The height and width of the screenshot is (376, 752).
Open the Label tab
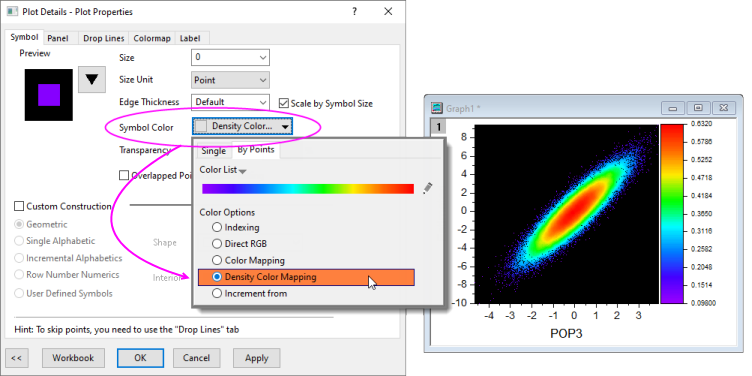point(190,38)
